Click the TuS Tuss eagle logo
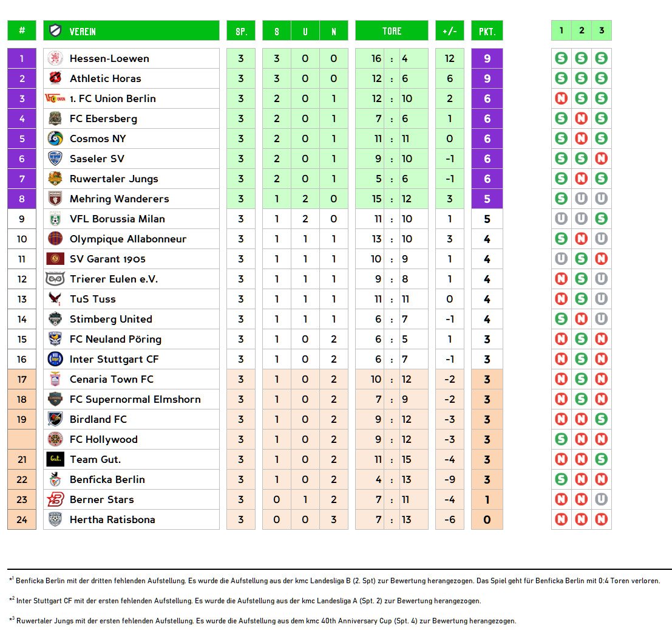This screenshot has width=672, height=630. [55, 299]
